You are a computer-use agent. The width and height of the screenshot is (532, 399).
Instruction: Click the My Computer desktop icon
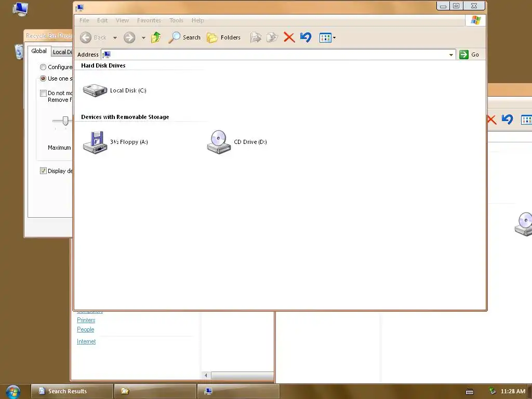[20, 9]
